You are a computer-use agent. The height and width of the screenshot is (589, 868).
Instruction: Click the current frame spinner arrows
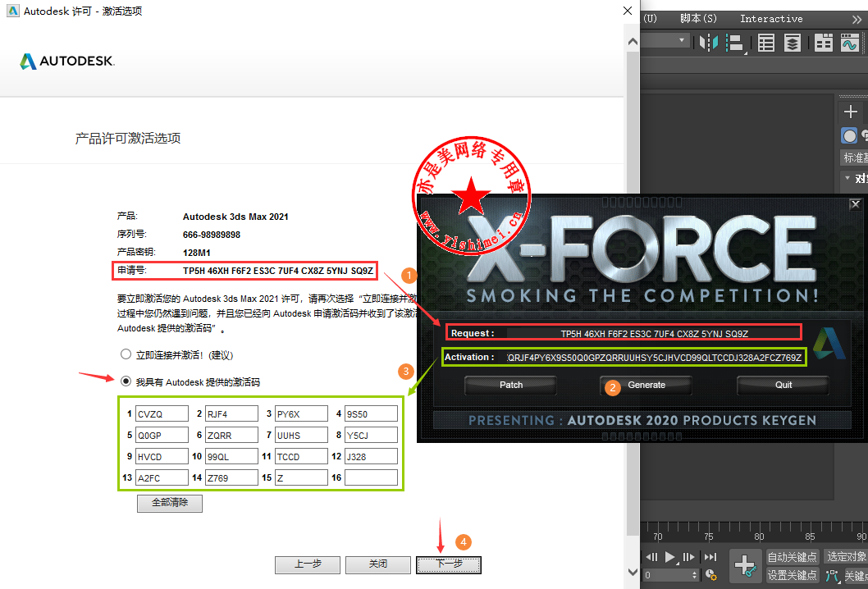(x=695, y=575)
